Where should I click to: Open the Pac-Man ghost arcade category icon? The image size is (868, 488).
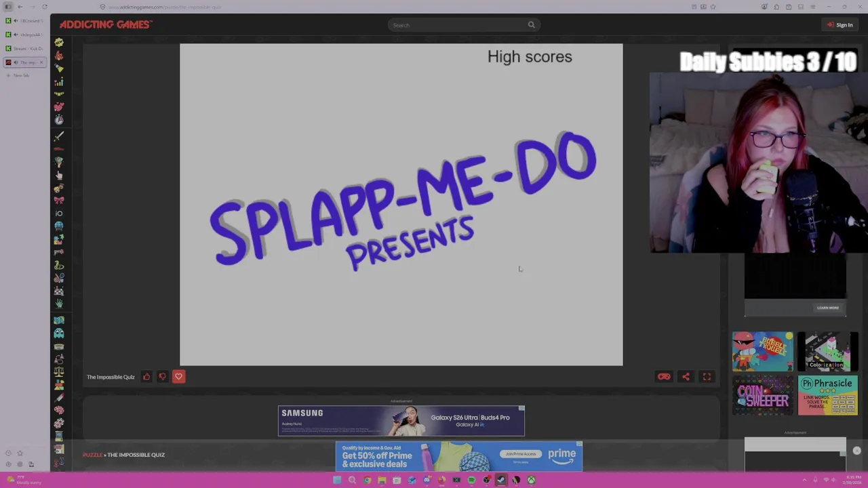pos(59,333)
